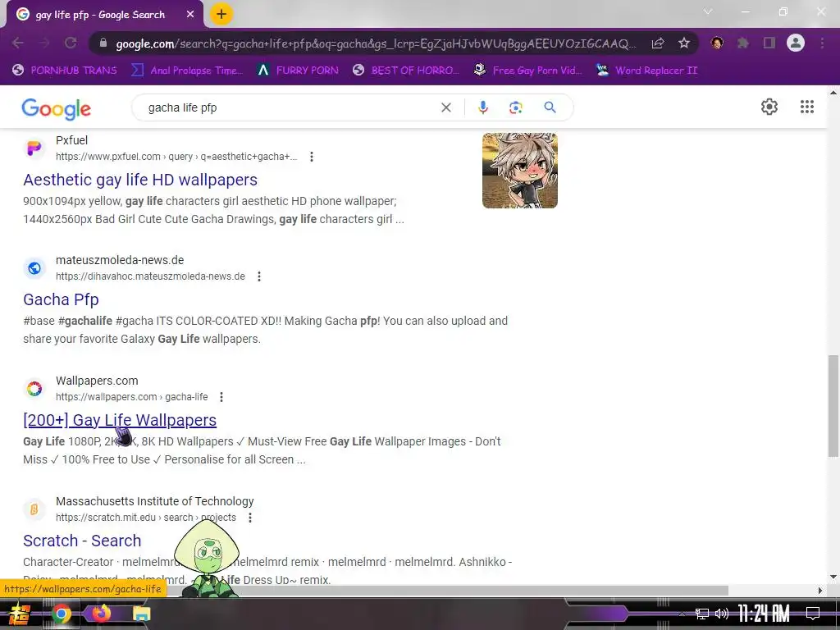Search by image with Google Lens icon
The image size is (840, 630).
point(515,107)
